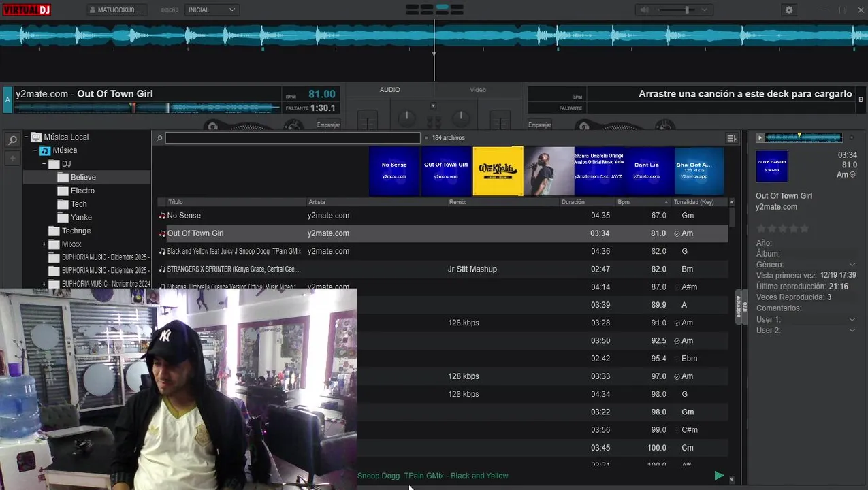868x490 pixels.
Task: Click the song search input field
Action: 293,137
